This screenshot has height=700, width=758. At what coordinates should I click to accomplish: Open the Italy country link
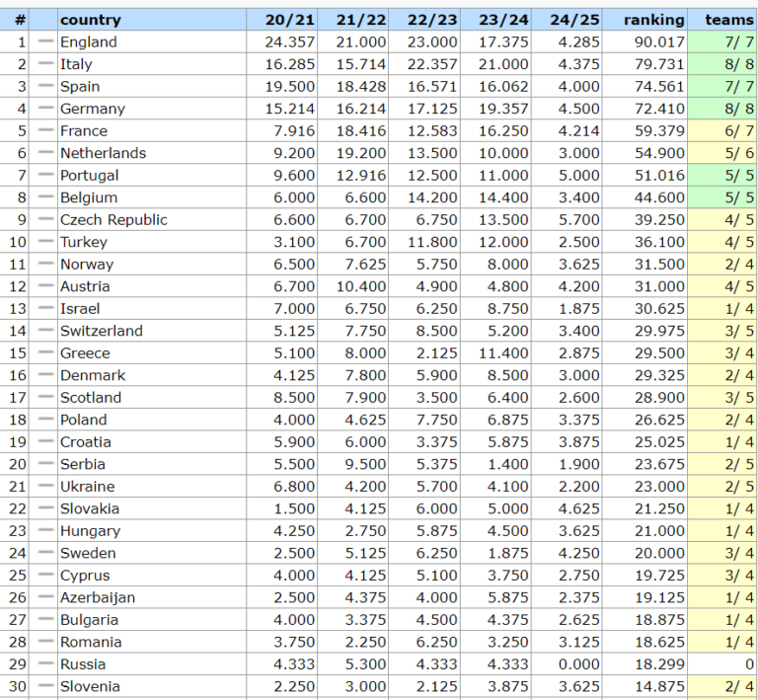[x=76, y=64]
